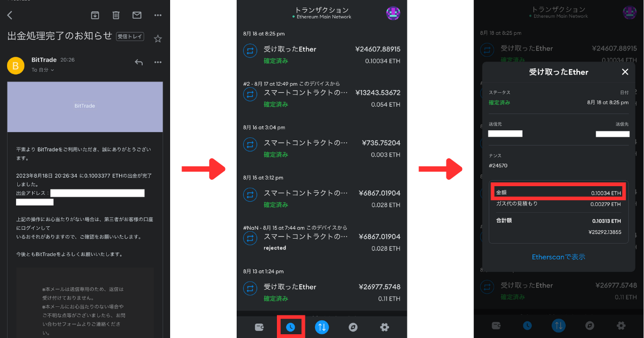Tap the blue swap/send center button
The height and width of the screenshot is (338, 644).
click(321, 326)
